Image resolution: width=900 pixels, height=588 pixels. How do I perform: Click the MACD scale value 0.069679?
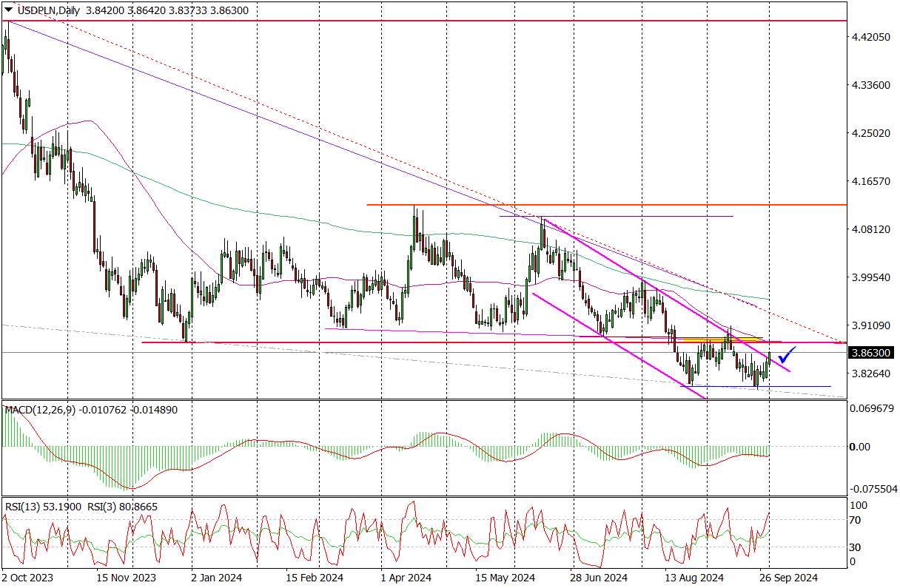click(x=872, y=408)
